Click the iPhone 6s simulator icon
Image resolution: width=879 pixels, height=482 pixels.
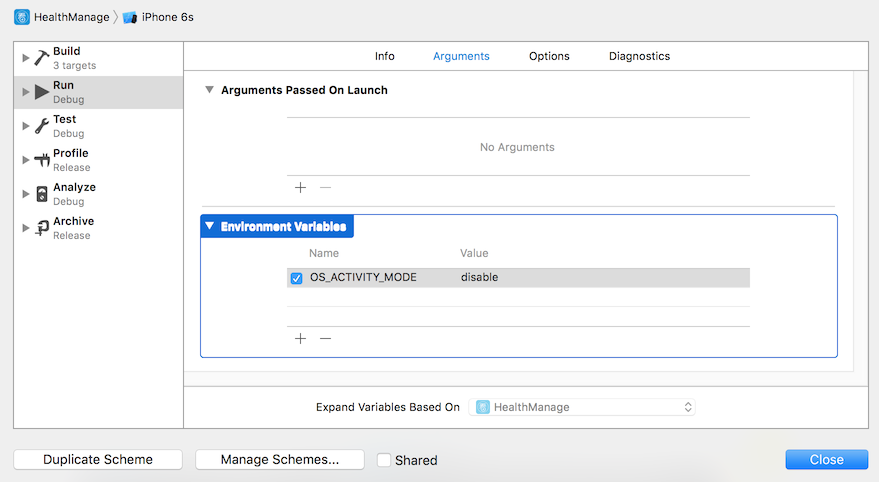coord(130,17)
